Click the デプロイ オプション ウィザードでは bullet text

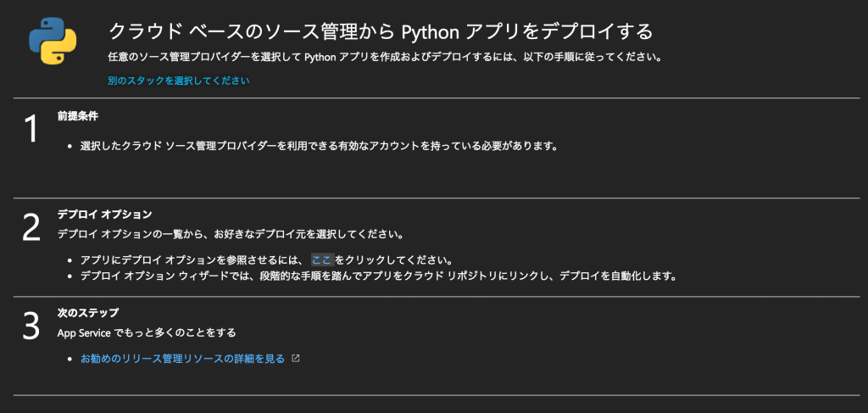coord(379,276)
